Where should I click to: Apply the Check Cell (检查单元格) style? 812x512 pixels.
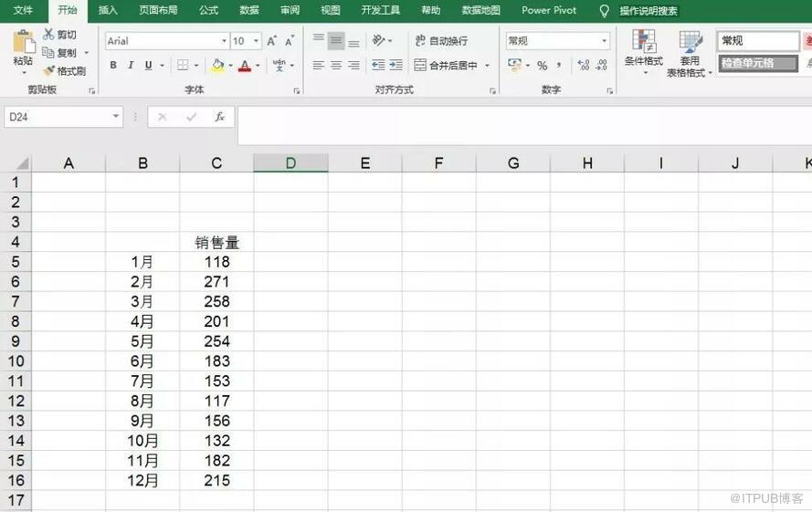tap(757, 64)
